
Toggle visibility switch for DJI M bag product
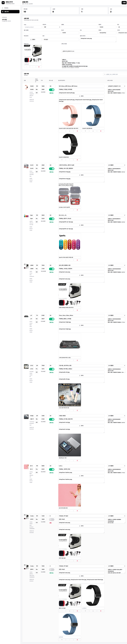[52, 169]
